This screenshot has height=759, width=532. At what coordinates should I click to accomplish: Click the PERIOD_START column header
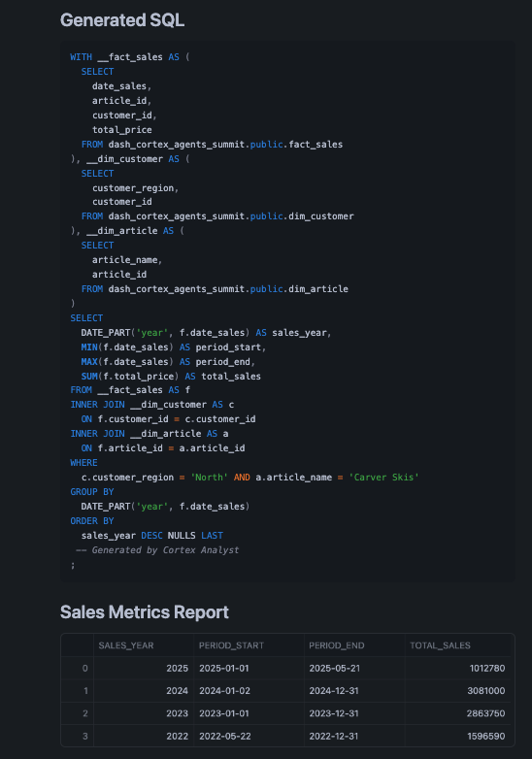tap(231, 645)
